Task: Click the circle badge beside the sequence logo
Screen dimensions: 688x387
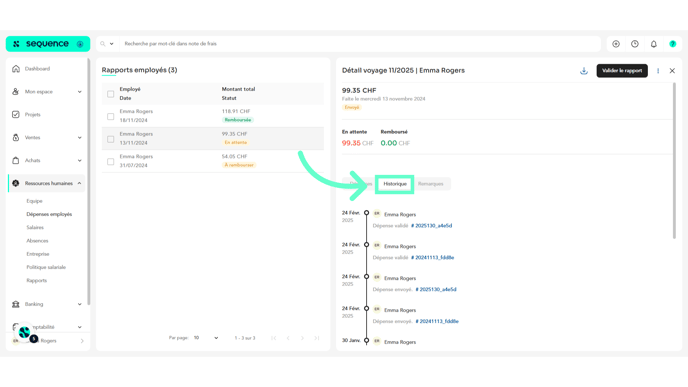Action: (x=80, y=44)
